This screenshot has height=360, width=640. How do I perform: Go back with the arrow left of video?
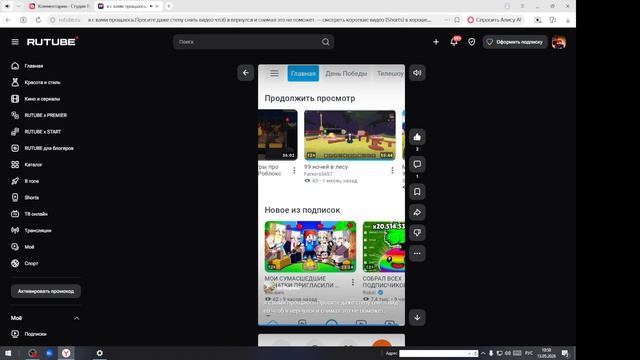click(x=246, y=73)
